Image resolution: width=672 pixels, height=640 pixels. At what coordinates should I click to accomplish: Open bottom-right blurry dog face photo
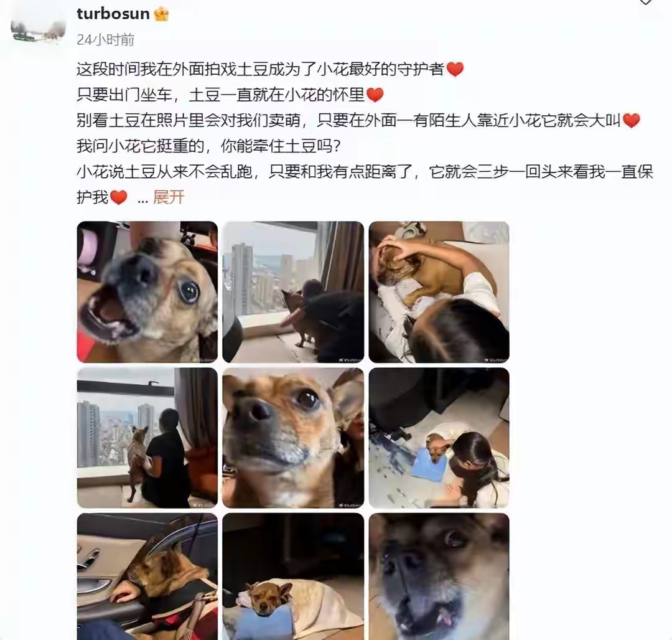coord(439,576)
